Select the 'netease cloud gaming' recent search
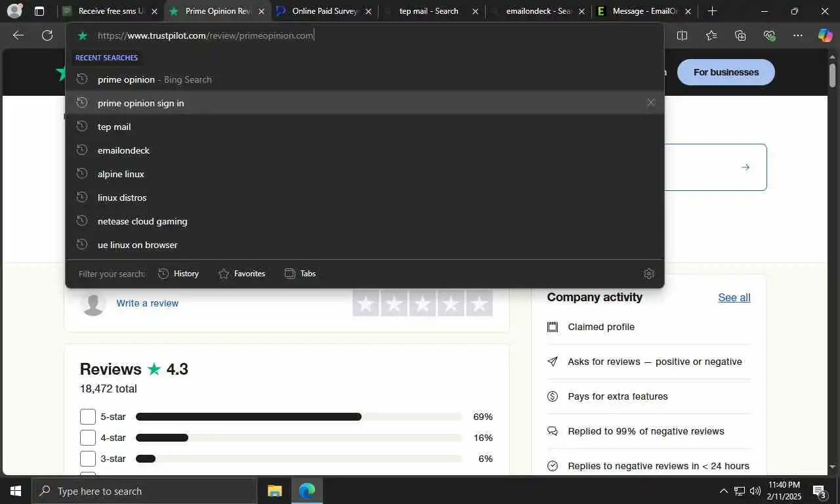The height and width of the screenshot is (504, 840). pyautogui.click(x=365, y=221)
